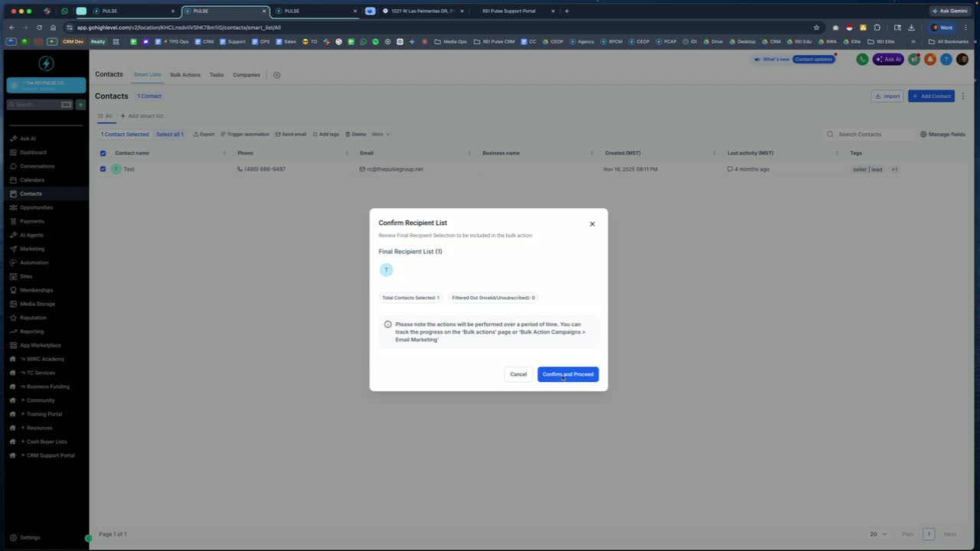Click Add smart list

pyautogui.click(x=142, y=116)
